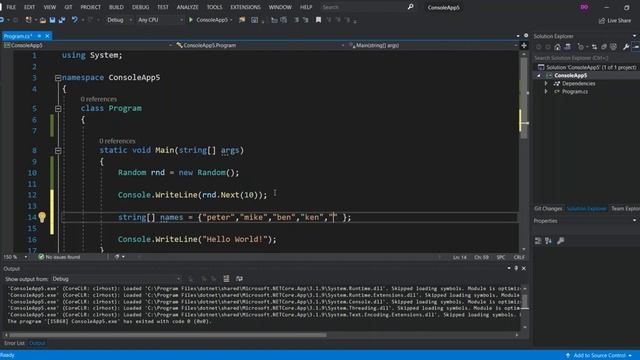The width and height of the screenshot is (640, 360).
Task: Click the bookmark icon in the toolbar
Action: (318, 20)
